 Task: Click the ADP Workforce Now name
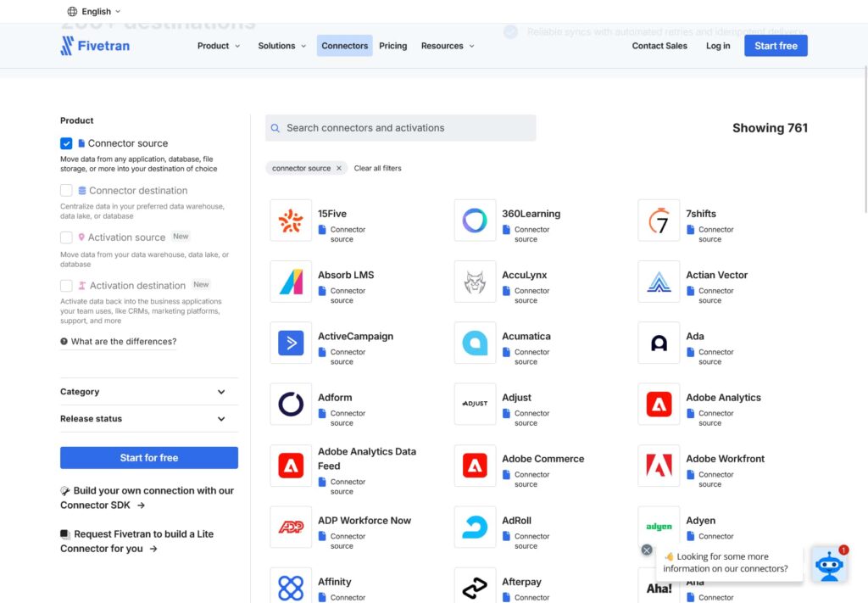pyautogui.click(x=364, y=521)
